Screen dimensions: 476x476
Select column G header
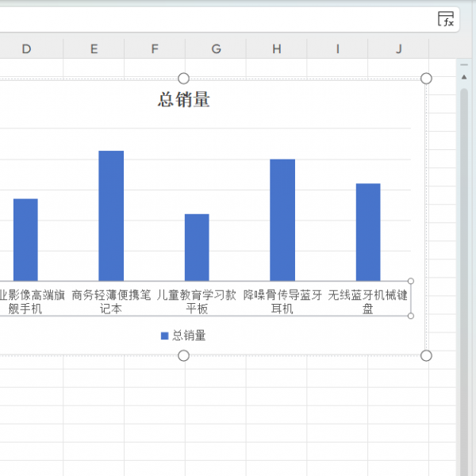coord(216,49)
